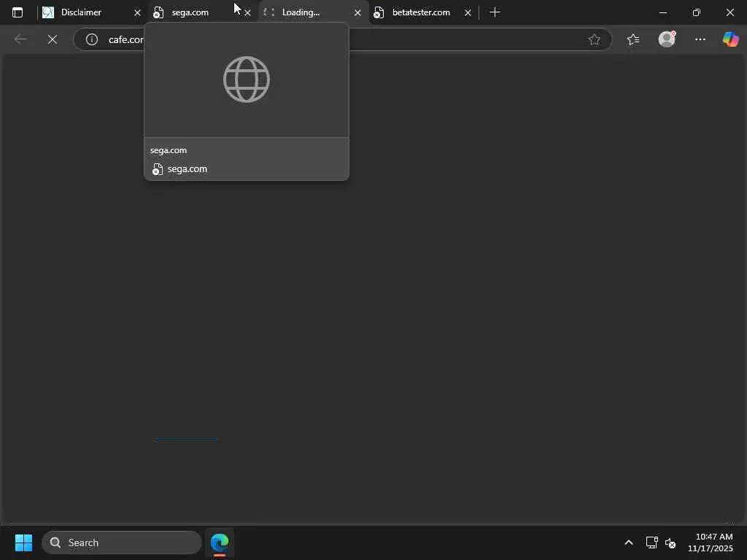Open the Windows Start menu
Image resolution: width=747 pixels, height=560 pixels.
point(23,542)
